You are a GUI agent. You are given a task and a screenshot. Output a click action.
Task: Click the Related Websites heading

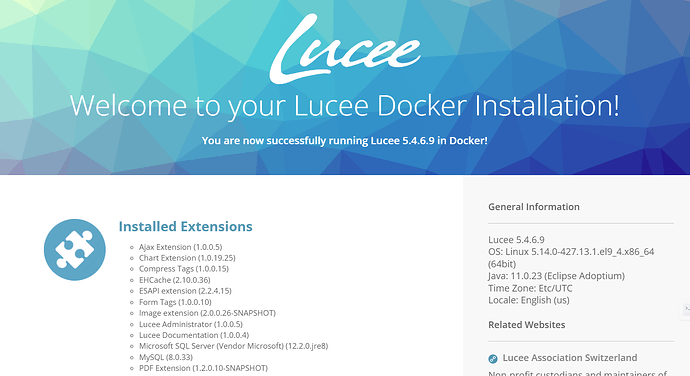tap(527, 325)
